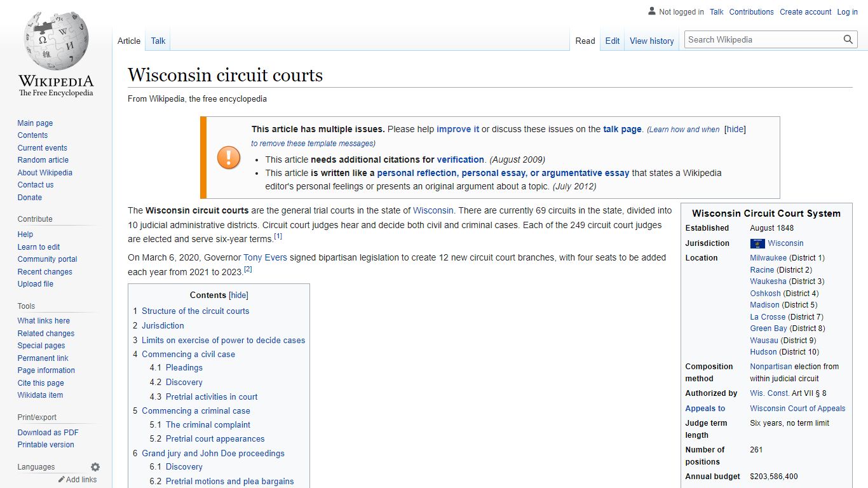The height and width of the screenshot is (488, 868).
Task: Go to Grand jury and John Doe proceedings
Action: 213,453
